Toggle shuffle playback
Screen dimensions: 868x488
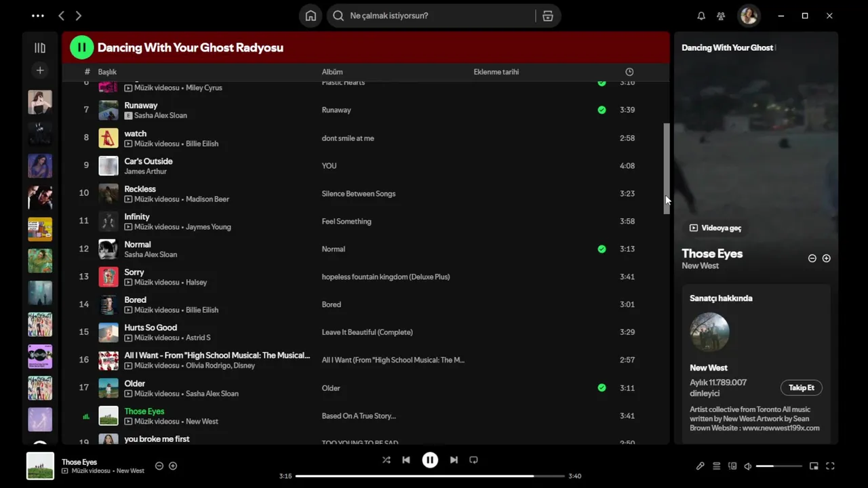click(x=386, y=460)
